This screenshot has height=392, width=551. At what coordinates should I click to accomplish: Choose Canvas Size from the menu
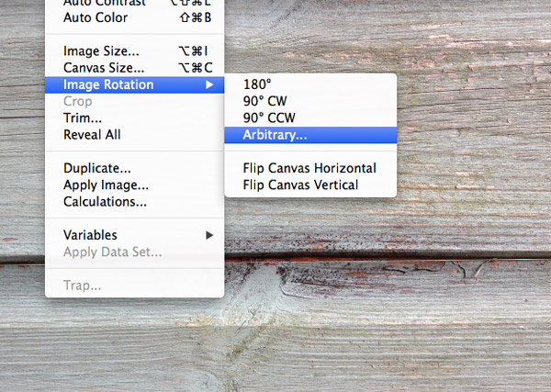click(x=103, y=68)
